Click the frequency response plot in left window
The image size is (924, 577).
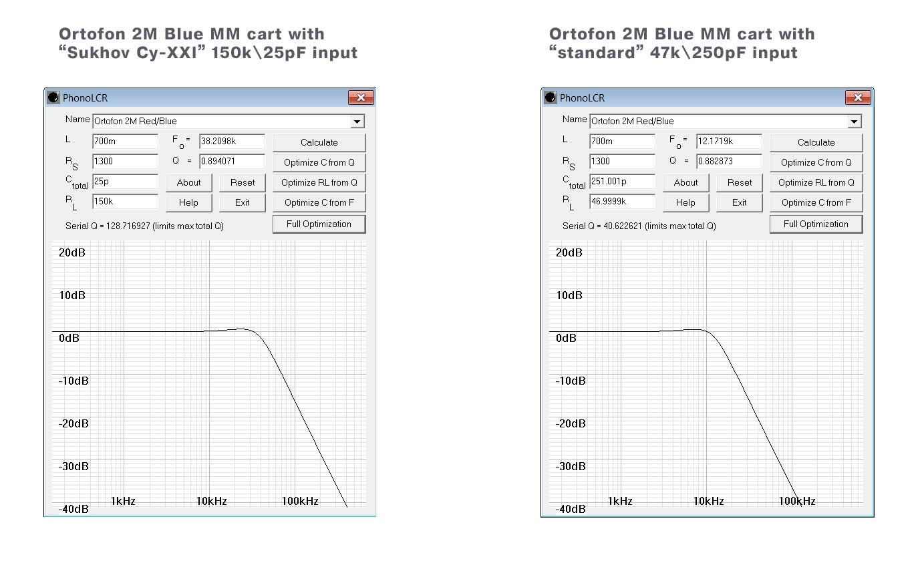pyautogui.click(x=209, y=375)
